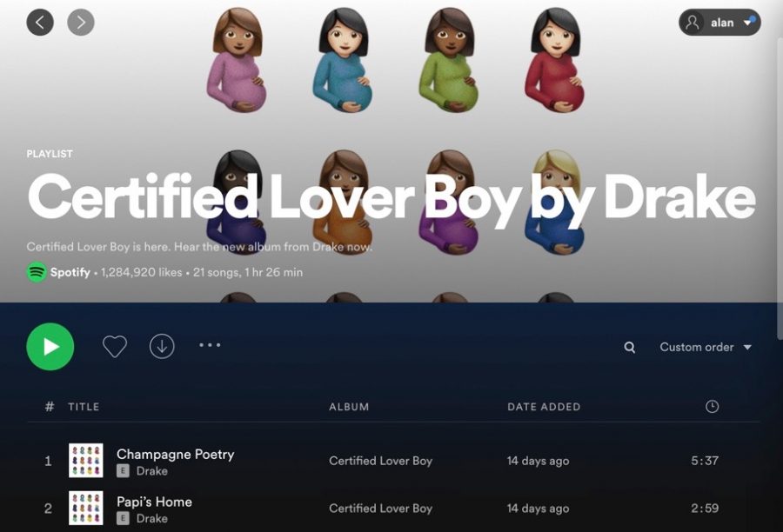Select the Champagne Poetry track title
Viewport: 783px width, 532px height.
pyautogui.click(x=175, y=454)
